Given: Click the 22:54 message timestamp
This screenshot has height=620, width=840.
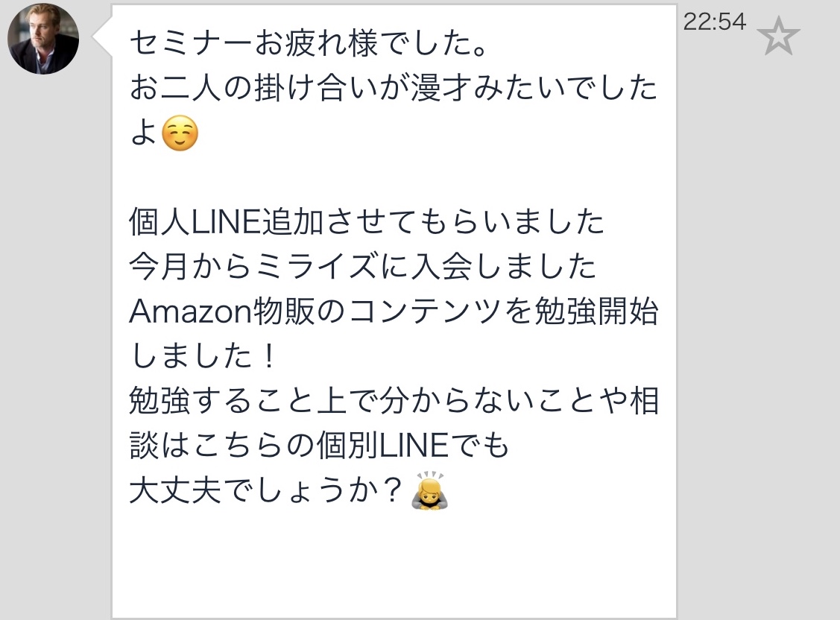Looking at the screenshot, I should [x=715, y=22].
